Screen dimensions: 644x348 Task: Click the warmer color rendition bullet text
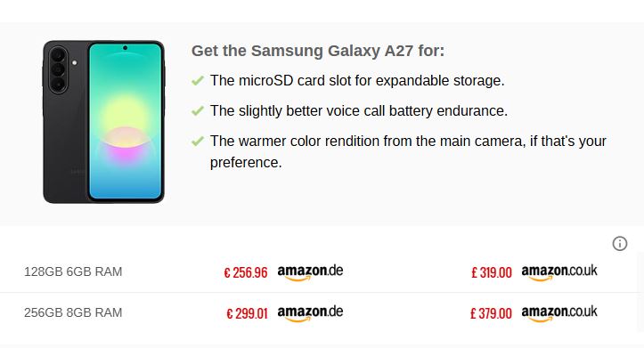(408, 151)
